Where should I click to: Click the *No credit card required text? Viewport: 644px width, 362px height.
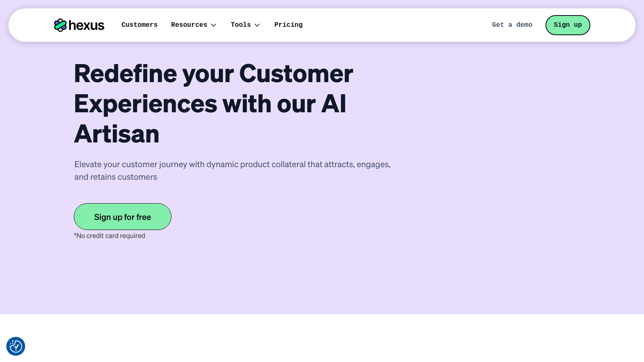tap(109, 235)
